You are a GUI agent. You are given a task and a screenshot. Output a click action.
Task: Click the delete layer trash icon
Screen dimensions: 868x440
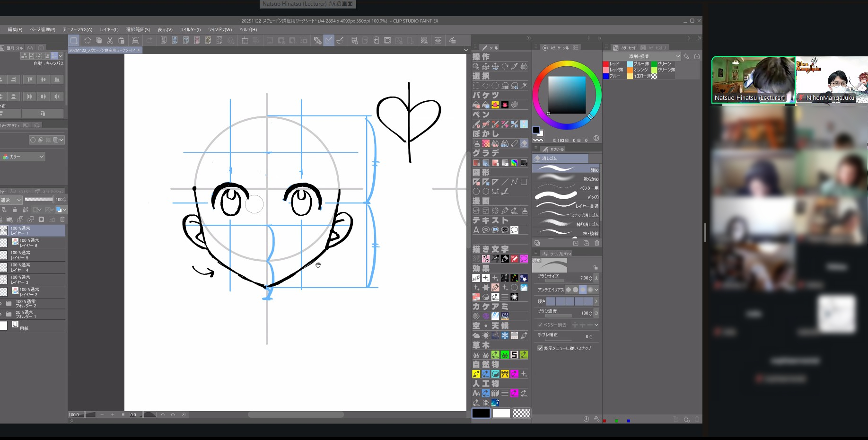click(62, 220)
